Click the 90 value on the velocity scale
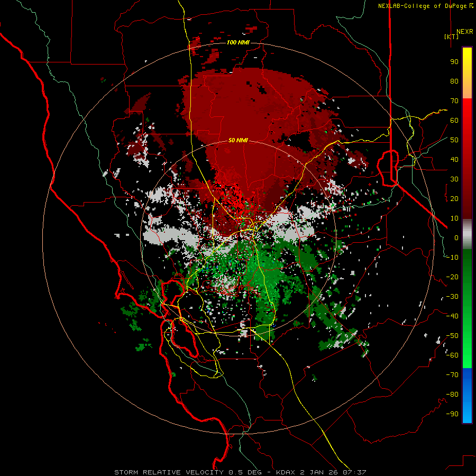 coord(454,62)
